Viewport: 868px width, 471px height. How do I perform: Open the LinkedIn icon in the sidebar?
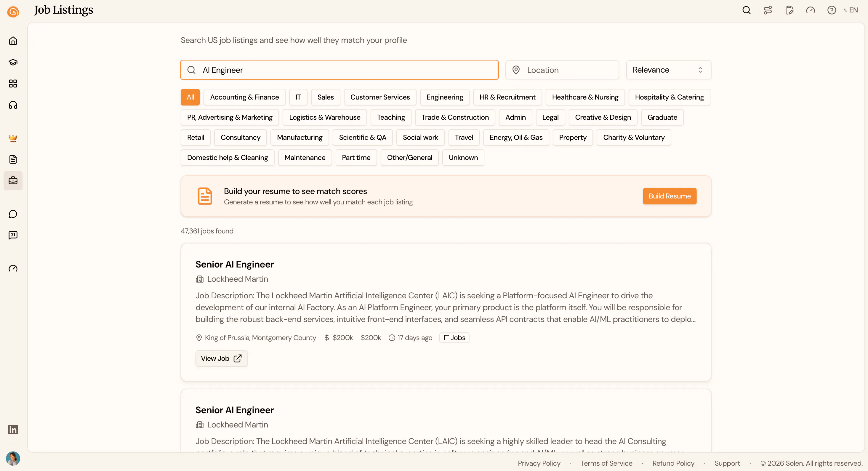13,430
